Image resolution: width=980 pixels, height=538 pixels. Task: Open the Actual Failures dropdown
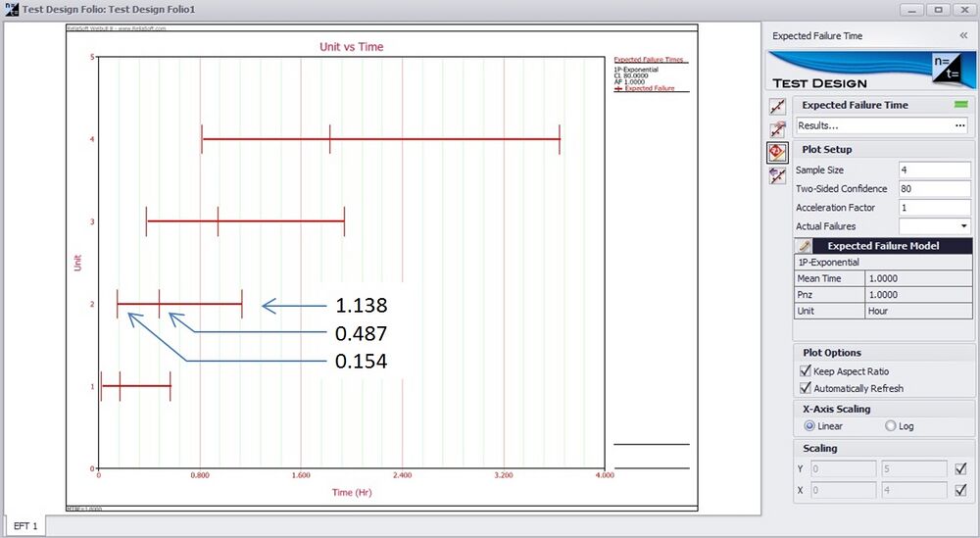[963, 226]
